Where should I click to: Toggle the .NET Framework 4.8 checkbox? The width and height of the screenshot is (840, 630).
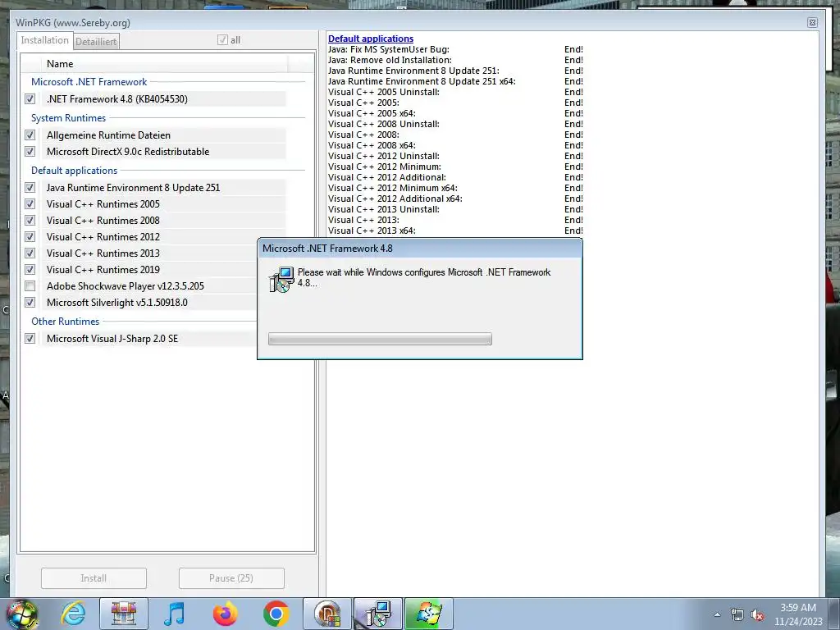(x=30, y=99)
